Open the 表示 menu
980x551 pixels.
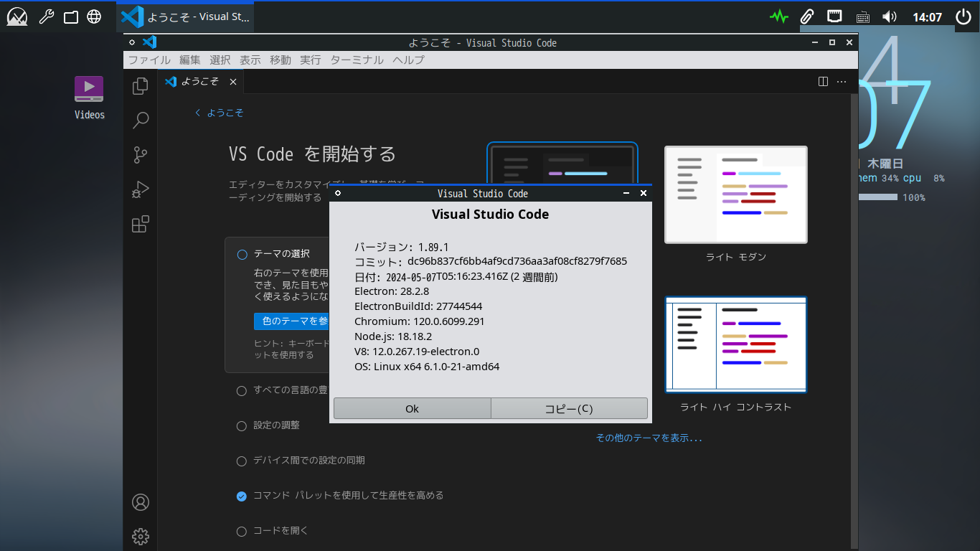(250, 60)
